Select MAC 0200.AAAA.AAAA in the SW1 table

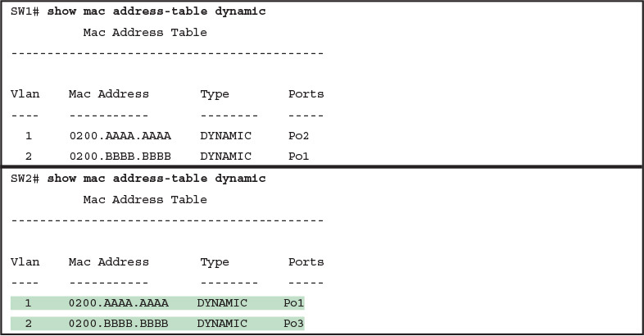point(109,135)
